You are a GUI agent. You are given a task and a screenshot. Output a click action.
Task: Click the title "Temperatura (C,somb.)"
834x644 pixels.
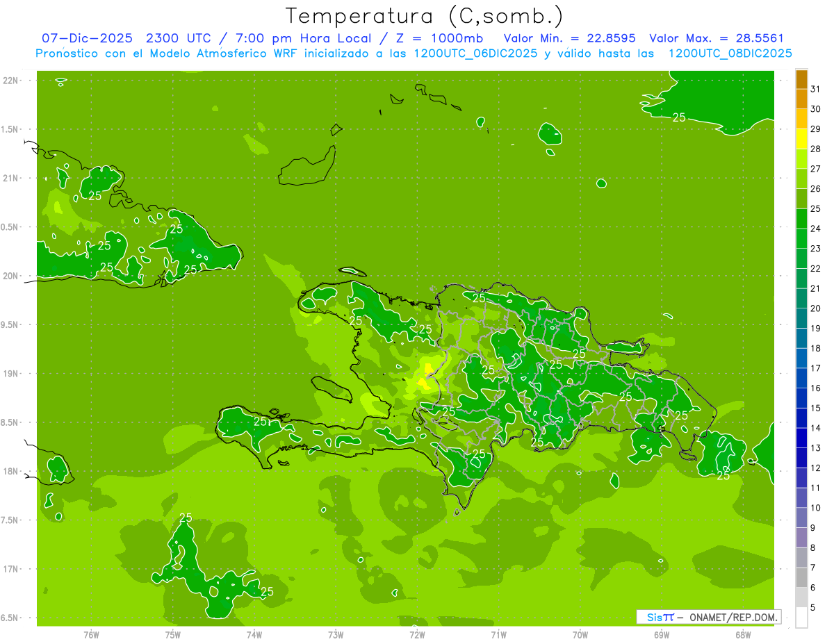425,16
